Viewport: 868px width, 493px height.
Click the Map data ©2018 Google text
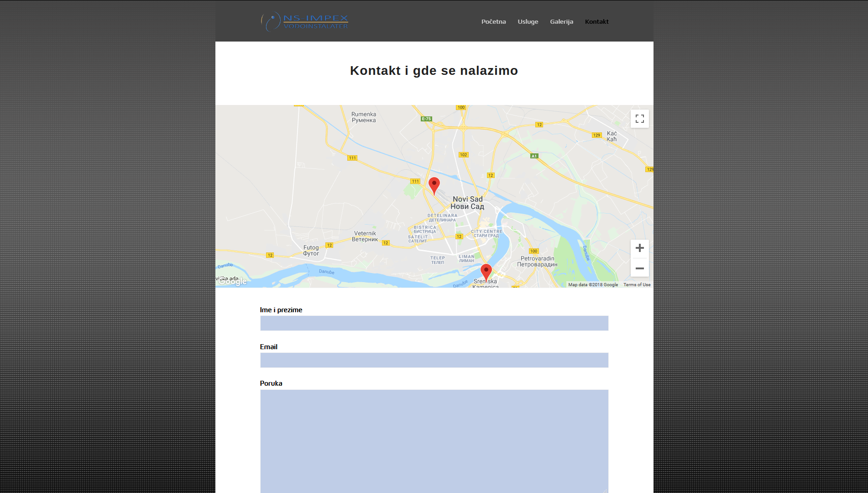(593, 285)
